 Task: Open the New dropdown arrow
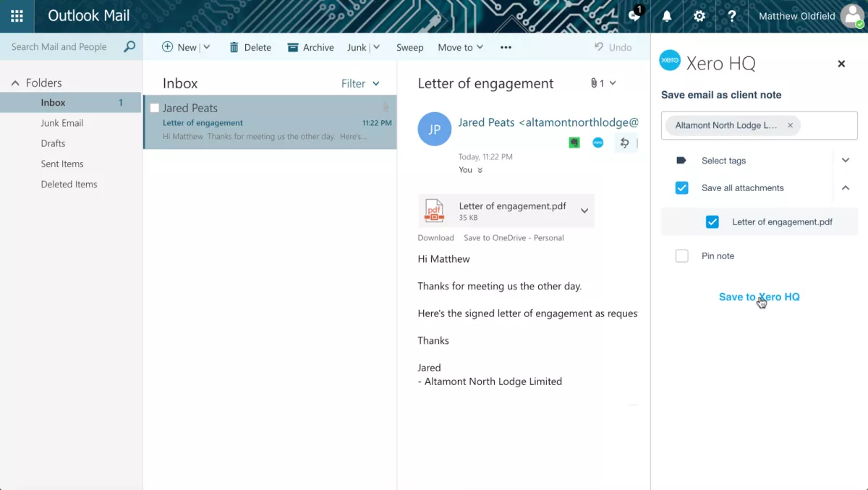[206, 47]
